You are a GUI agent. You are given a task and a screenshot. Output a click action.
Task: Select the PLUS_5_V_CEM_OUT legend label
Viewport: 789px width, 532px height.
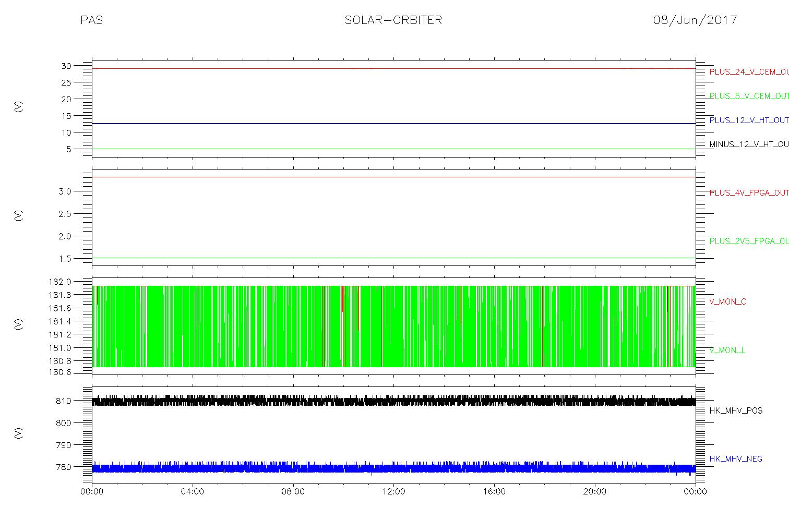pyautogui.click(x=749, y=96)
